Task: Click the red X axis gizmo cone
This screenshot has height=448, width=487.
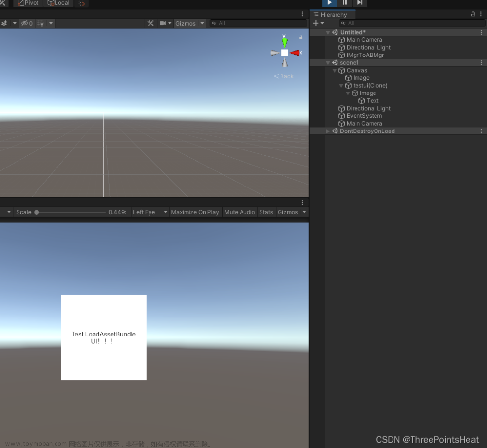Action: click(x=295, y=53)
